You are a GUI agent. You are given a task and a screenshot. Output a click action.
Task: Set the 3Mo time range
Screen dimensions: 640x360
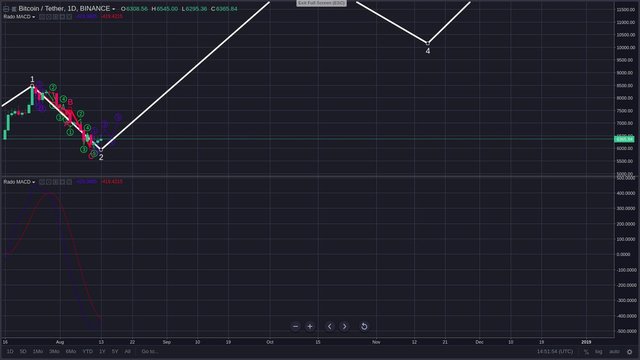click(54, 351)
